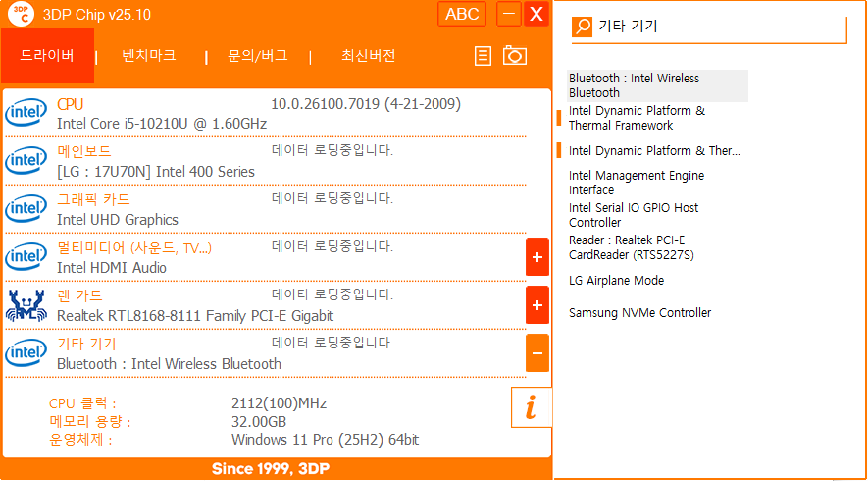This screenshot has width=868, height=481.
Task: Minimize the 3DP Chip window
Action: (x=509, y=14)
